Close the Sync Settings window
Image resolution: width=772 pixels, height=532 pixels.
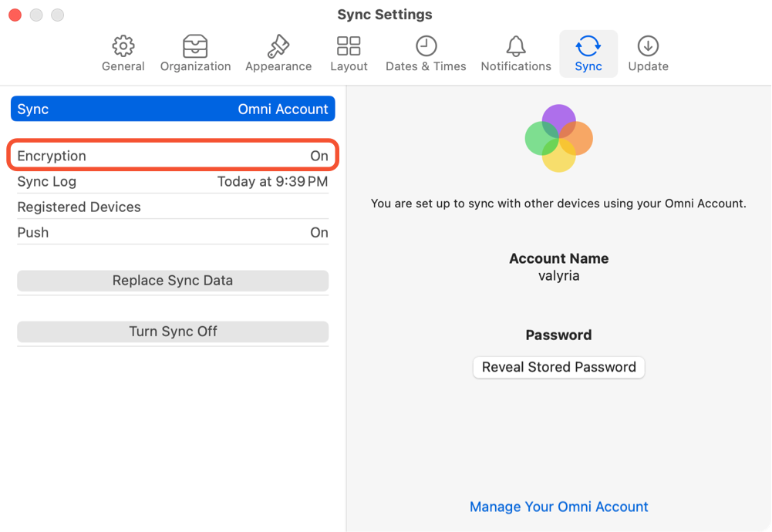[15, 15]
